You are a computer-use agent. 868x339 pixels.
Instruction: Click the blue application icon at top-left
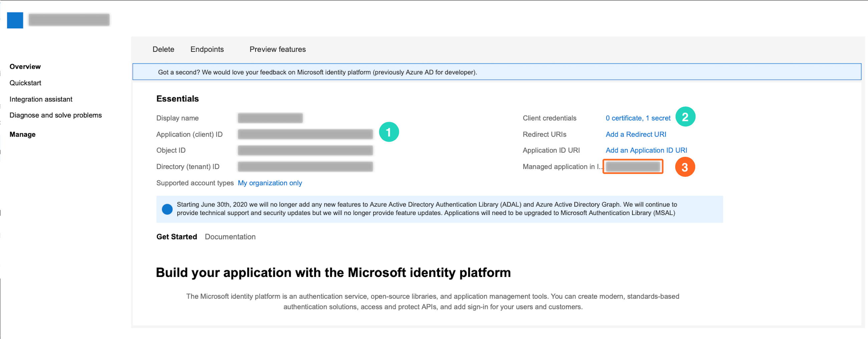point(15,20)
